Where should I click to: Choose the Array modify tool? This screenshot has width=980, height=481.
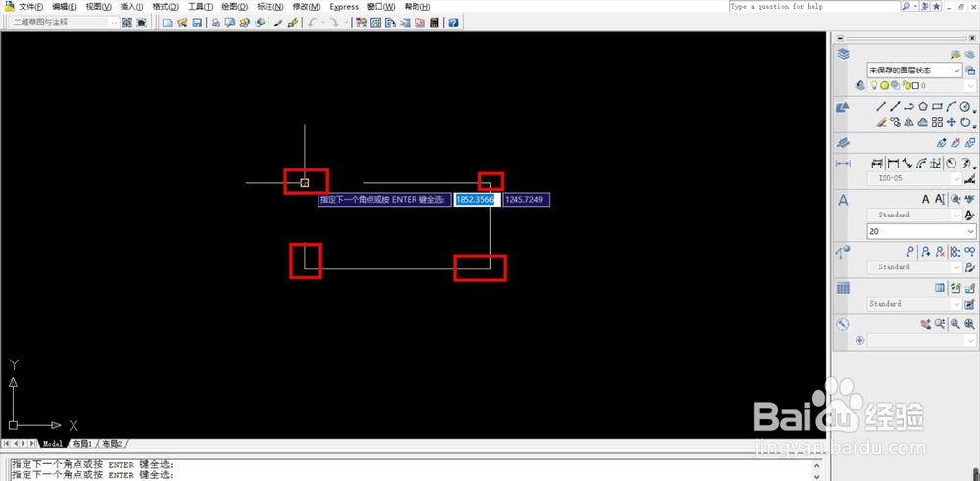tap(937, 122)
